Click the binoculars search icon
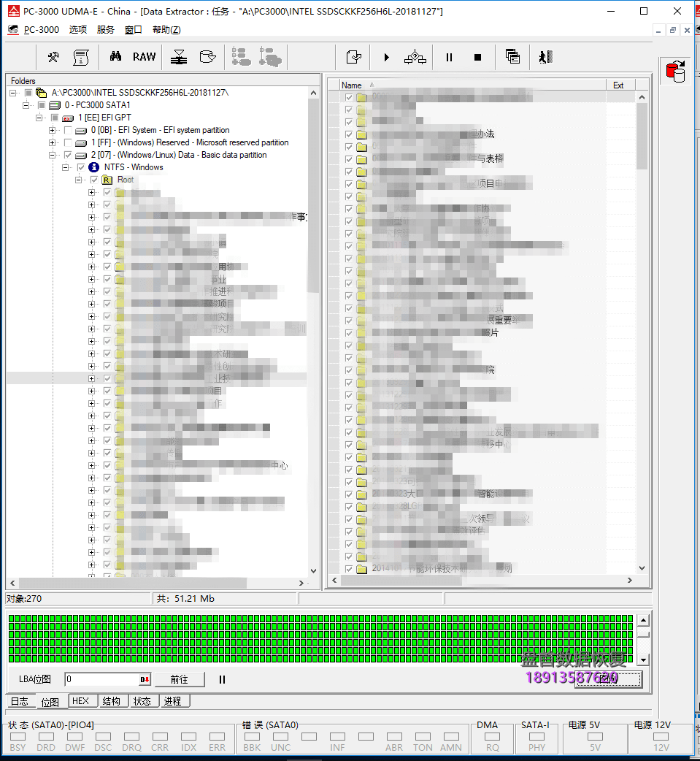 click(115, 57)
